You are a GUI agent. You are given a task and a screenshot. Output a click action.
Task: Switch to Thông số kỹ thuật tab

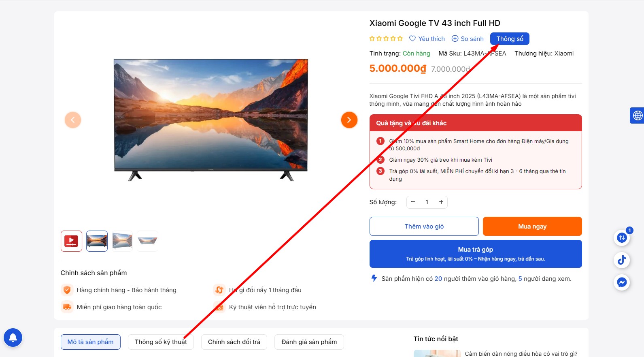point(161,342)
